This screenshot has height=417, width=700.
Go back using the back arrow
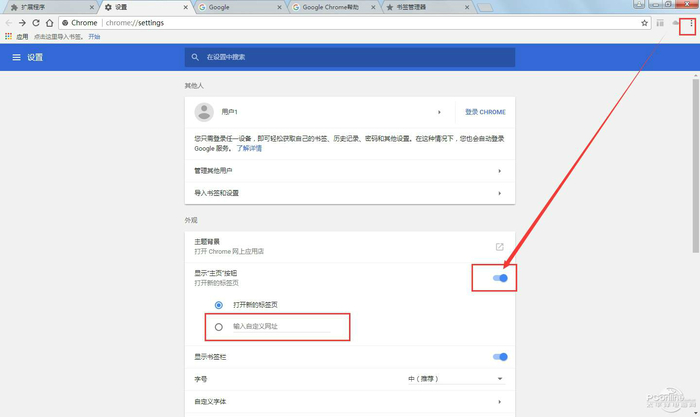point(8,23)
